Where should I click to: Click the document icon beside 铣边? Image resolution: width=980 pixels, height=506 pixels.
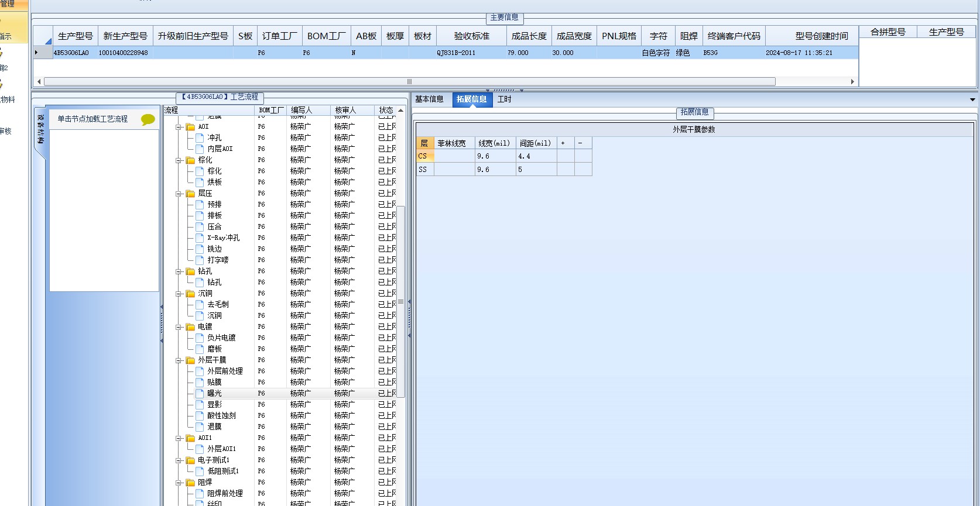click(x=200, y=249)
